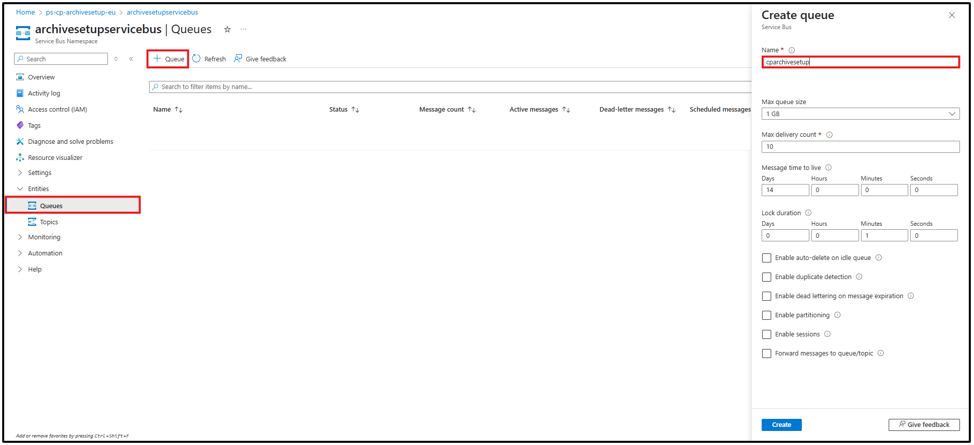The height and width of the screenshot is (445, 974).
Task: Select Topics under Entities
Action: click(48, 222)
